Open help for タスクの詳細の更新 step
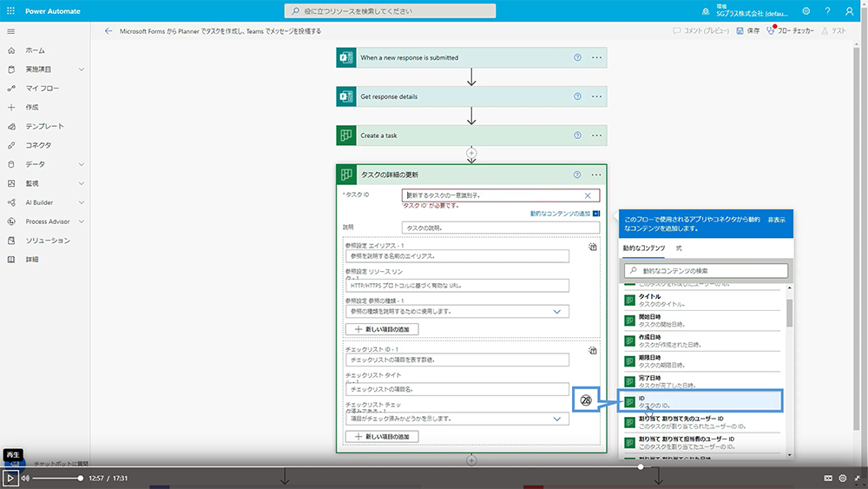 pyautogui.click(x=577, y=175)
